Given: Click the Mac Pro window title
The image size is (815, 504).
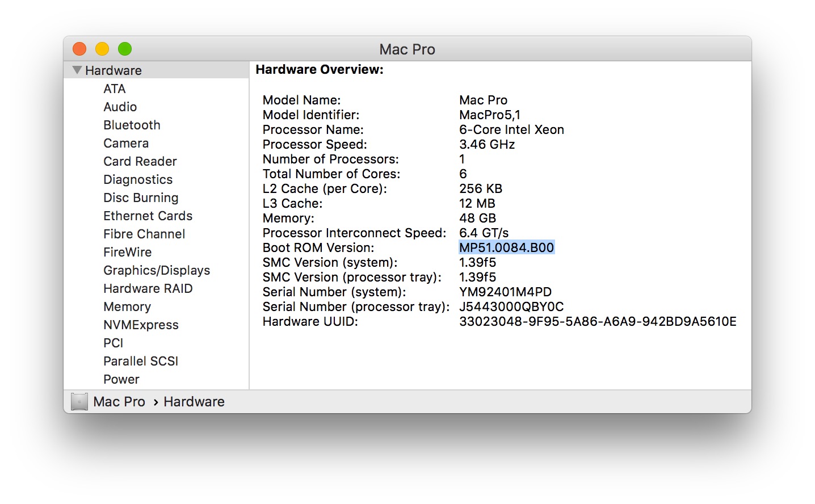Looking at the screenshot, I should coord(407,49).
